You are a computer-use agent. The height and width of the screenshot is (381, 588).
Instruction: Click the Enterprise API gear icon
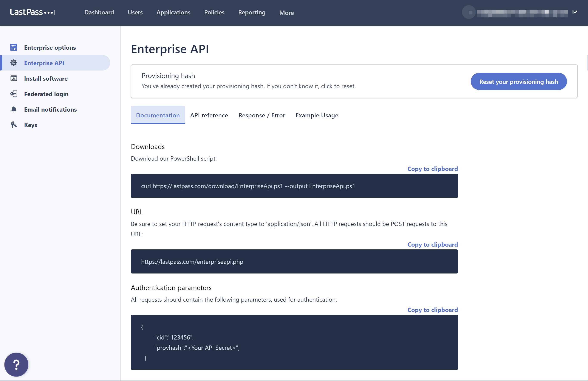coord(14,63)
